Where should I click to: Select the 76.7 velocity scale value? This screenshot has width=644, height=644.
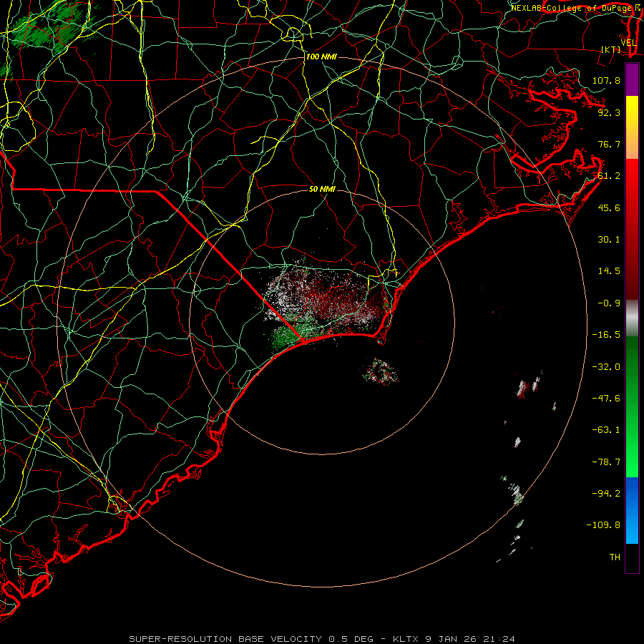click(609, 144)
